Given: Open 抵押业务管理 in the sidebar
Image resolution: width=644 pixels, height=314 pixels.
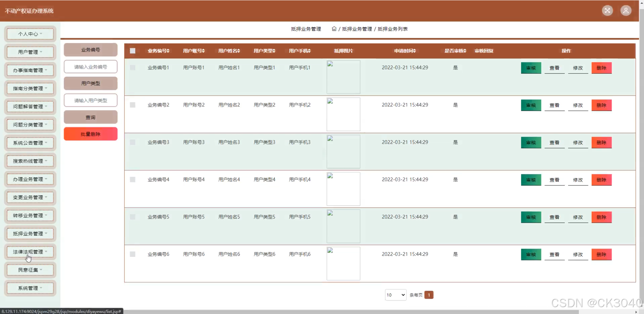Looking at the screenshot, I should pyautogui.click(x=30, y=233).
